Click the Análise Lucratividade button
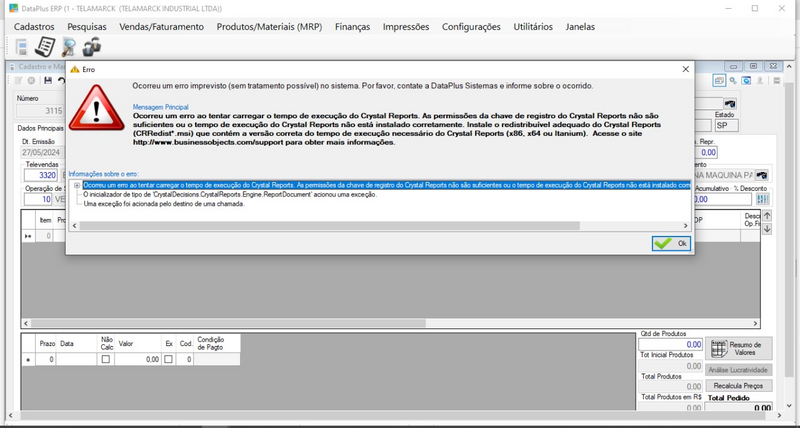 [739, 370]
